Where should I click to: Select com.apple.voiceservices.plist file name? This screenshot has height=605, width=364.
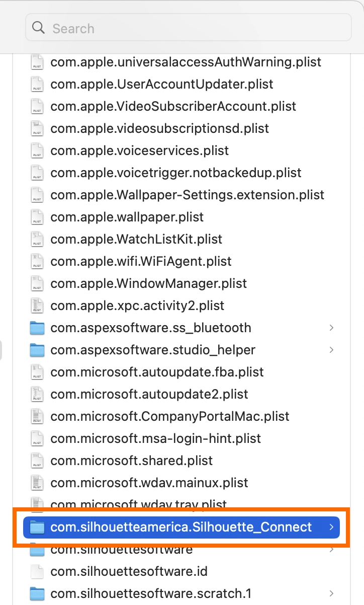140,151
